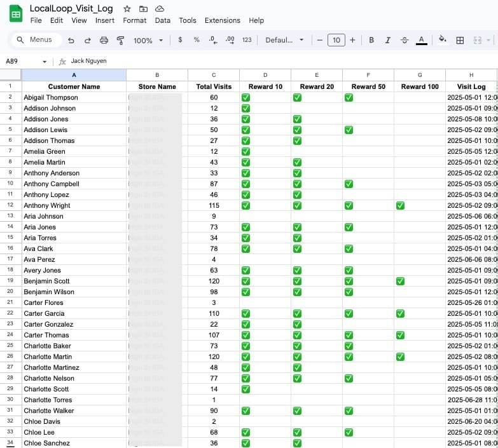Image resolution: width=498 pixels, height=448 pixels.
Task: Select the column C header
Action: point(214,75)
